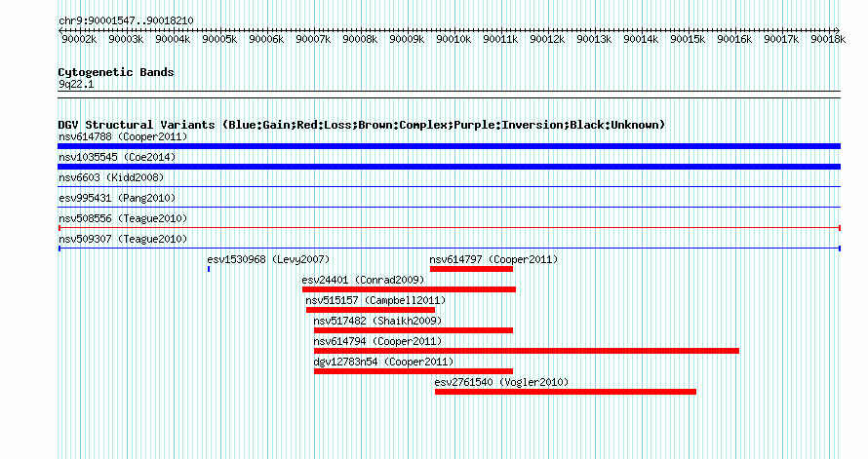This screenshot has width=868, height=459.
Task: Click the esv24401 (Conrad2009) variant label
Action: pyautogui.click(x=363, y=280)
